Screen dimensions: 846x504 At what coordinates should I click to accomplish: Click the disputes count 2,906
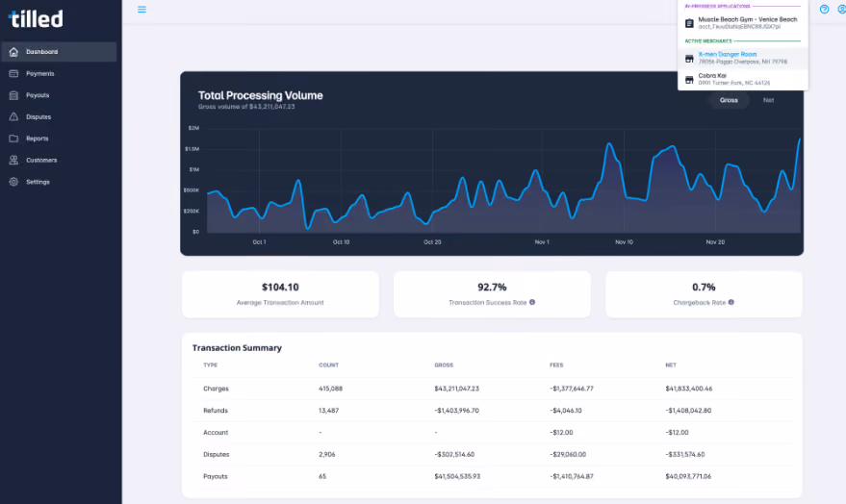pos(327,454)
